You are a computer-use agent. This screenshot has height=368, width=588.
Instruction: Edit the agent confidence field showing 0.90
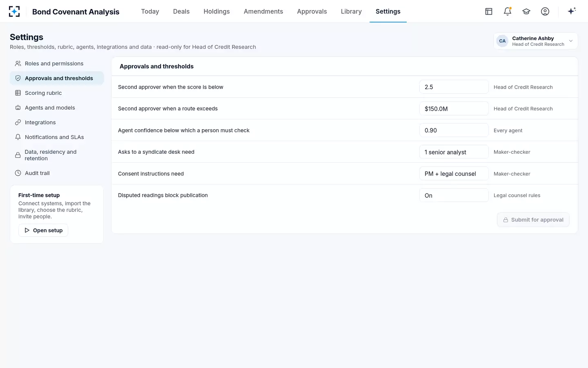coord(454,130)
